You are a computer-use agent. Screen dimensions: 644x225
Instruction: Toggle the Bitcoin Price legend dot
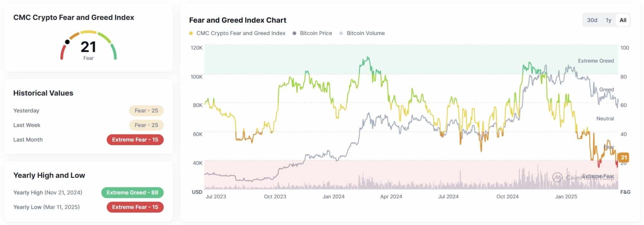294,33
